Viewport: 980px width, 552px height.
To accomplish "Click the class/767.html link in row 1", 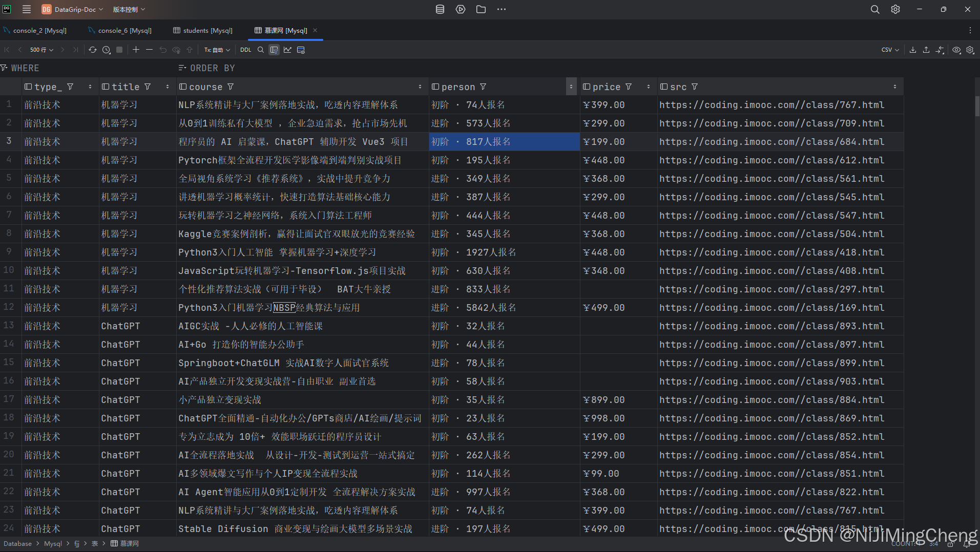I will (x=772, y=104).
